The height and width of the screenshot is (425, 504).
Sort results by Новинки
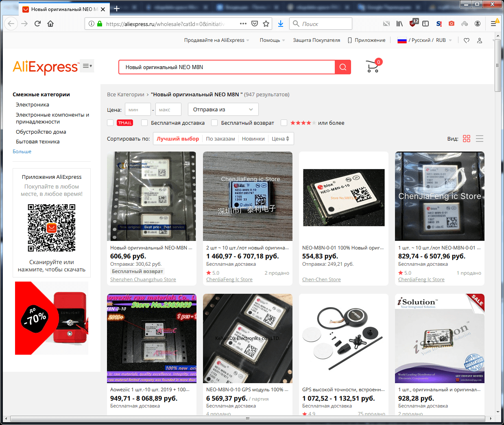click(x=253, y=139)
